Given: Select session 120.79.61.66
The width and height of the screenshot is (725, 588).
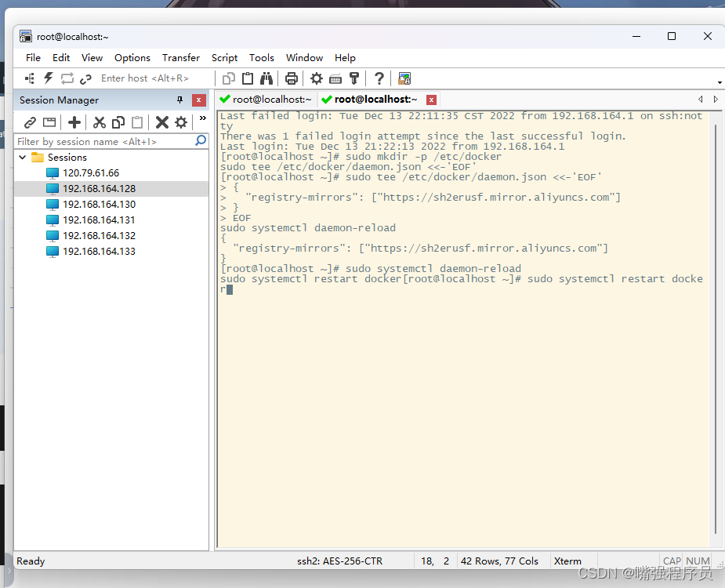Looking at the screenshot, I should (x=91, y=173).
